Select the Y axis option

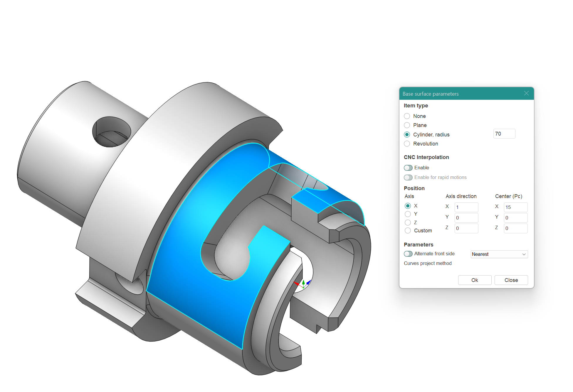408,214
